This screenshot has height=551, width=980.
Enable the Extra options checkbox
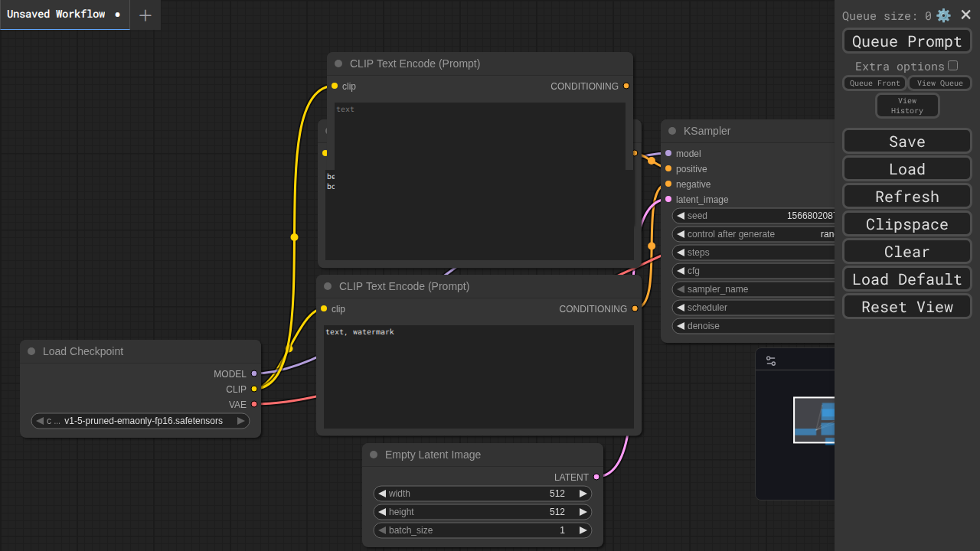pyautogui.click(x=952, y=66)
